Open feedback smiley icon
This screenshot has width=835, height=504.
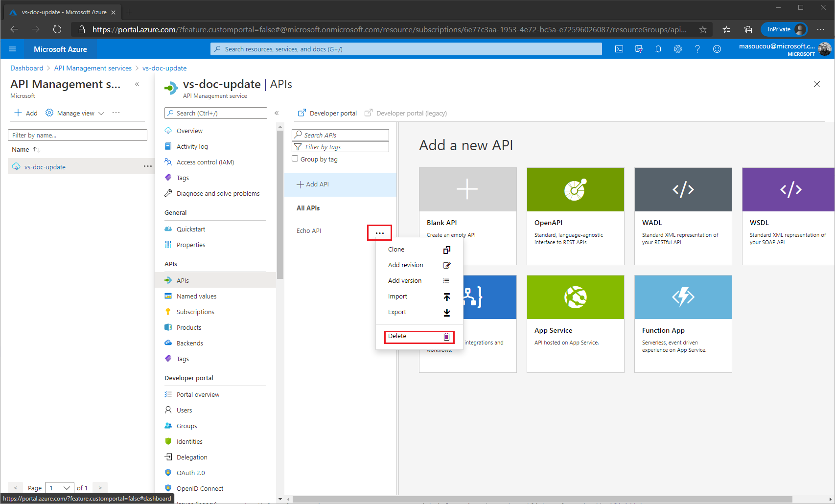click(717, 49)
